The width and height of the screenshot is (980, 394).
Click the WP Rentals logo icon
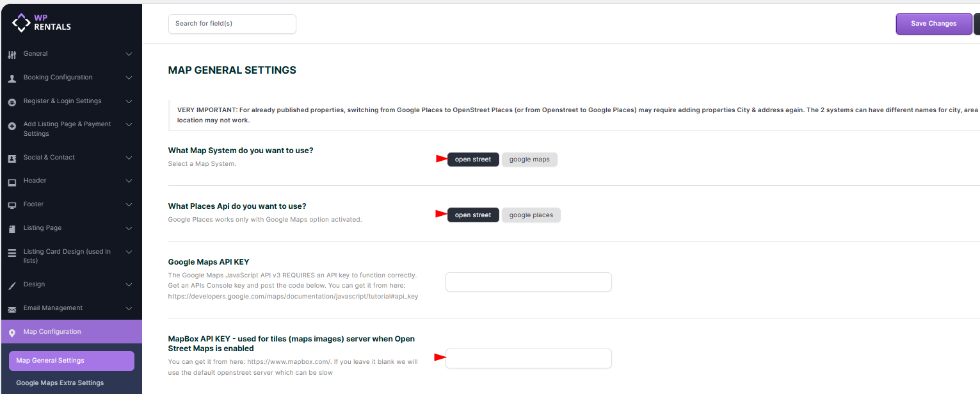(x=21, y=23)
